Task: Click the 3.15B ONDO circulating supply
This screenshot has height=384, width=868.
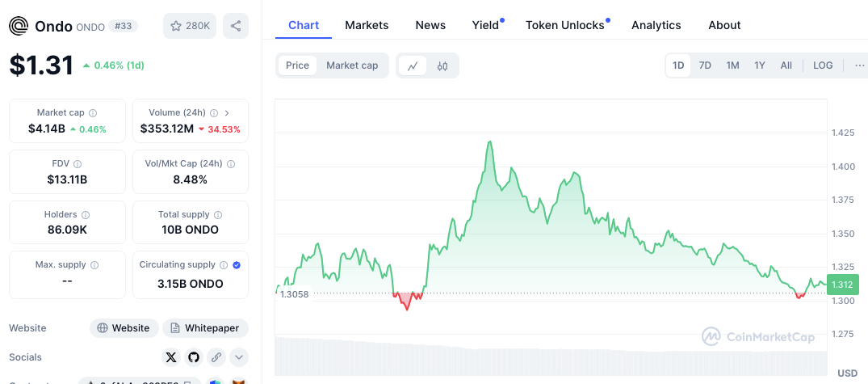Action: click(x=191, y=285)
